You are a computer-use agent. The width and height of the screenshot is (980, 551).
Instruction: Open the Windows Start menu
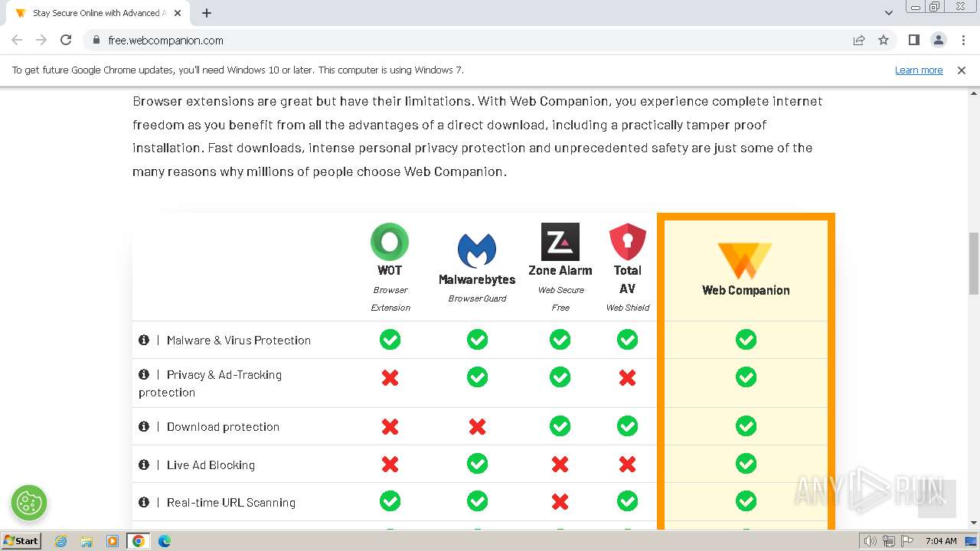coord(21,541)
